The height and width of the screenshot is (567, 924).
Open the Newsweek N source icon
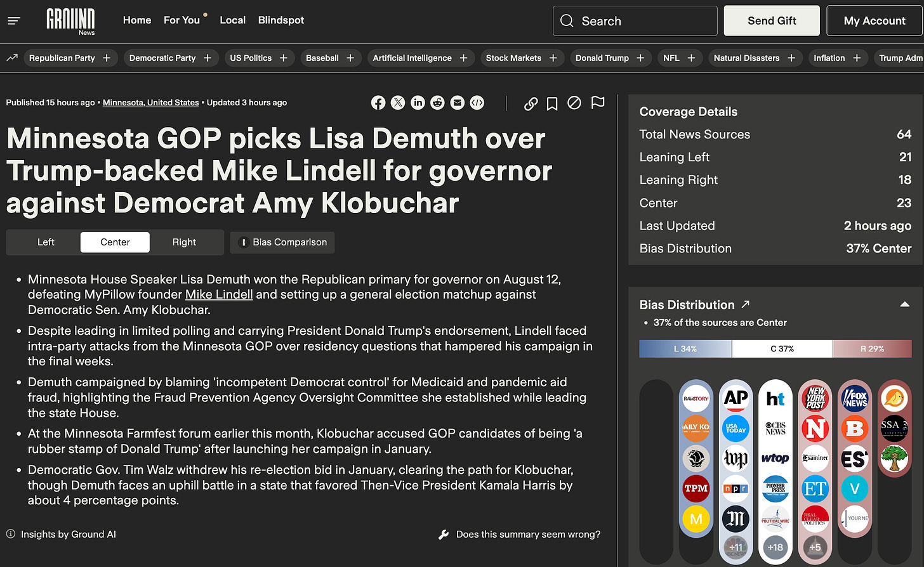click(x=815, y=429)
